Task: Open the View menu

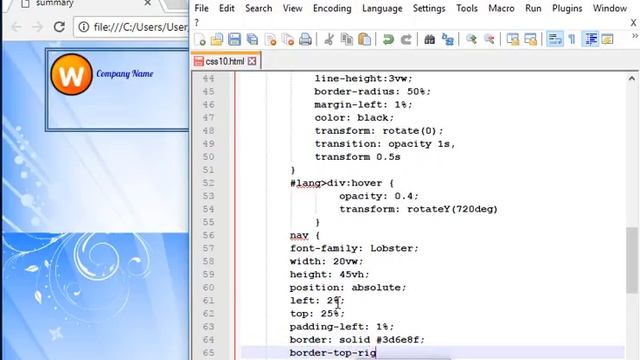Action: [x=292, y=8]
